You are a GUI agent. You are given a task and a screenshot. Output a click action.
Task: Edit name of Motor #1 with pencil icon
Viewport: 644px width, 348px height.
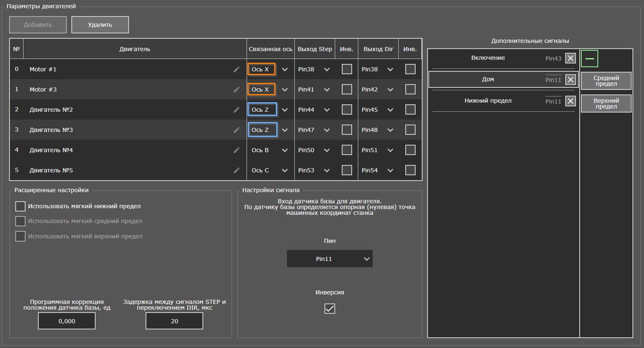[236, 69]
